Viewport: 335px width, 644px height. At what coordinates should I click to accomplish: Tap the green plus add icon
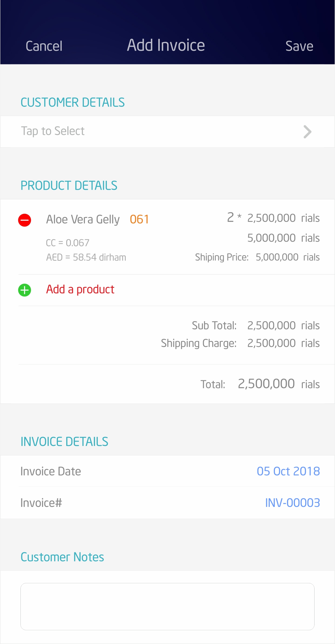click(24, 290)
